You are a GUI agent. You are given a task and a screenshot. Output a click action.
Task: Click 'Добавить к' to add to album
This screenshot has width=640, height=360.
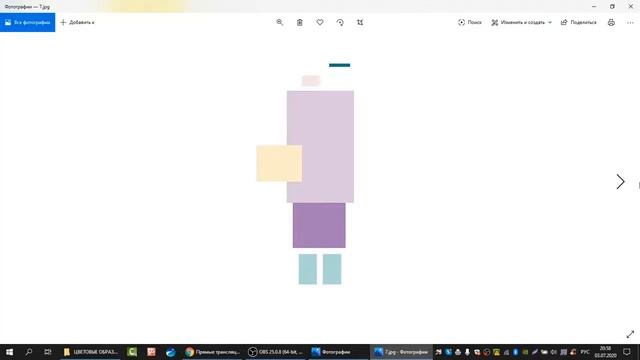[x=77, y=22]
